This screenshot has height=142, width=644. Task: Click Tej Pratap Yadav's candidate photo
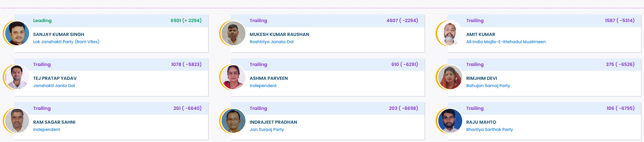tap(17, 77)
